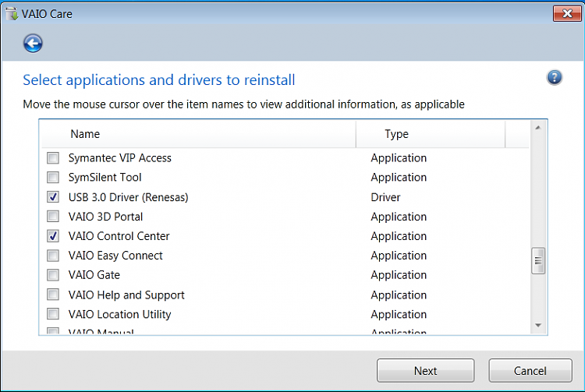Screen dimensions: 585x392
Task: Click the Cancel button
Action: click(x=530, y=371)
